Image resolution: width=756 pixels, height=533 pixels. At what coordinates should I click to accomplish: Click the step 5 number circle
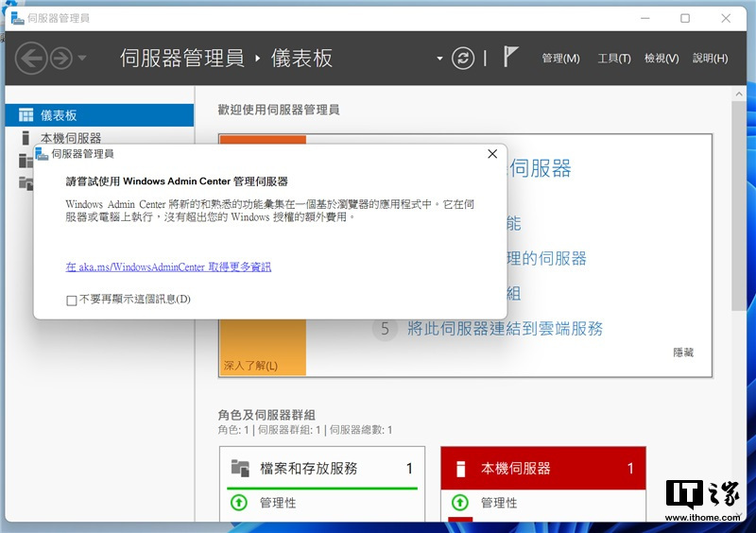coord(385,329)
